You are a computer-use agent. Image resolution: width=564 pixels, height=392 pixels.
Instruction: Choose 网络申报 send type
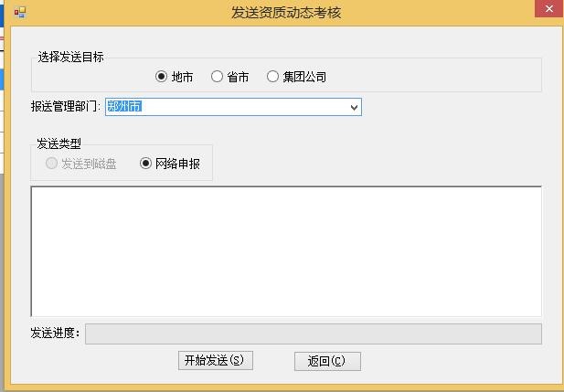coord(146,164)
